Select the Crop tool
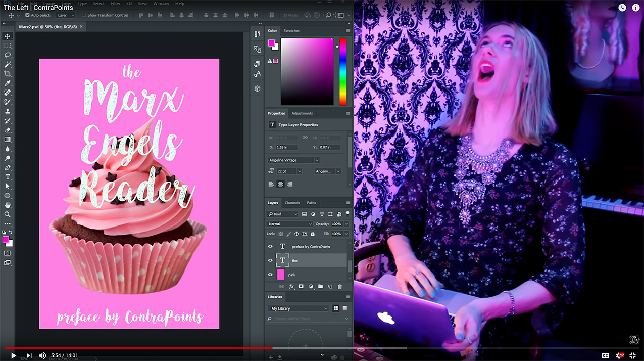Screen dimensions: 644x361 [8, 74]
